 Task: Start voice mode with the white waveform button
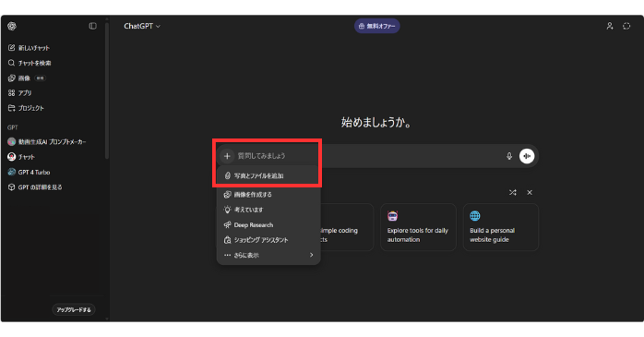527,156
